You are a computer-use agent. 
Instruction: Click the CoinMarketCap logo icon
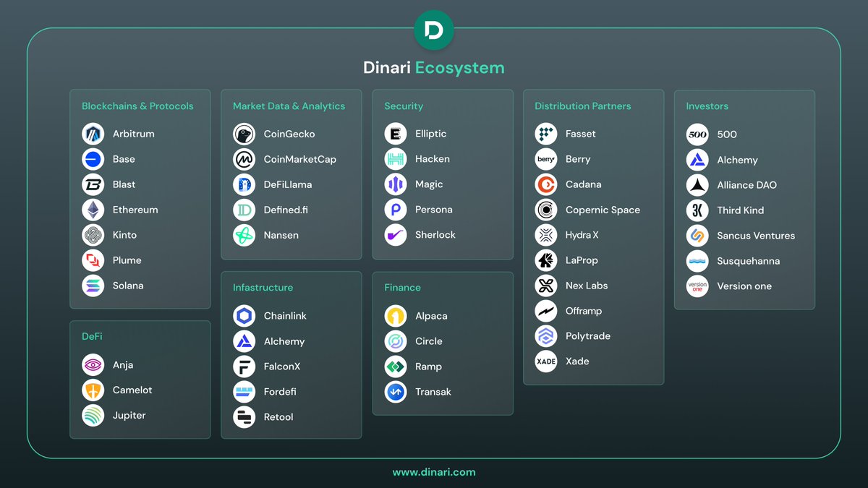[244, 159]
